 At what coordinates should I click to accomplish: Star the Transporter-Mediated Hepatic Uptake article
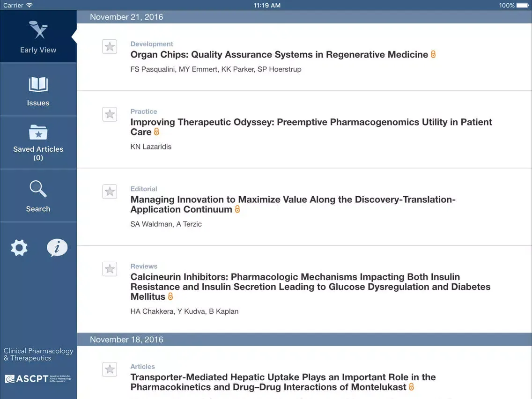click(x=110, y=369)
